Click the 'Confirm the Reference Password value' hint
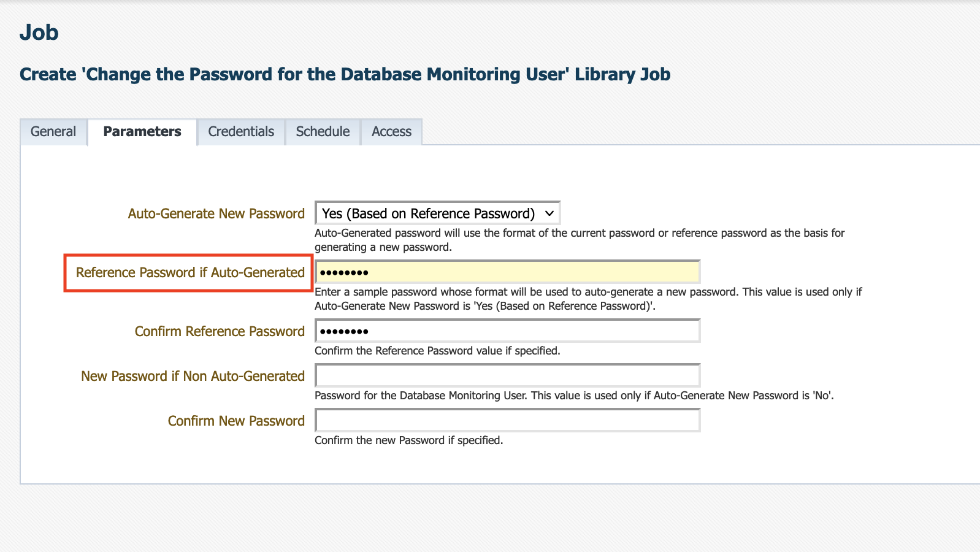This screenshot has height=552, width=980. (x=437, y=351)
